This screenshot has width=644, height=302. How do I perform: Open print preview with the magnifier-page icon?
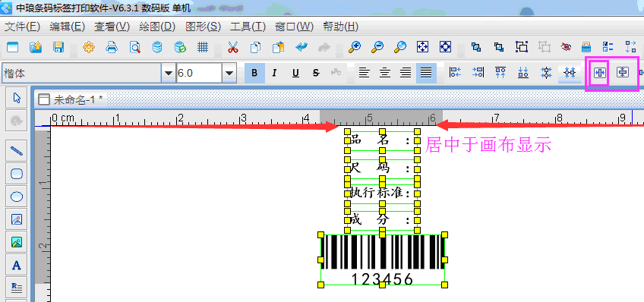[134, 48]
